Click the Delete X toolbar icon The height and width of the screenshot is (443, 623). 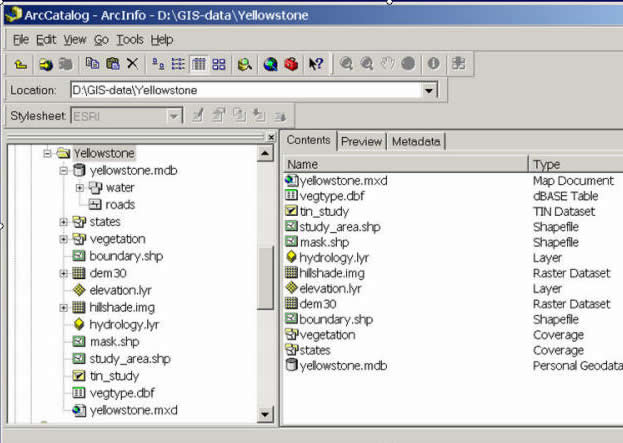133,64
